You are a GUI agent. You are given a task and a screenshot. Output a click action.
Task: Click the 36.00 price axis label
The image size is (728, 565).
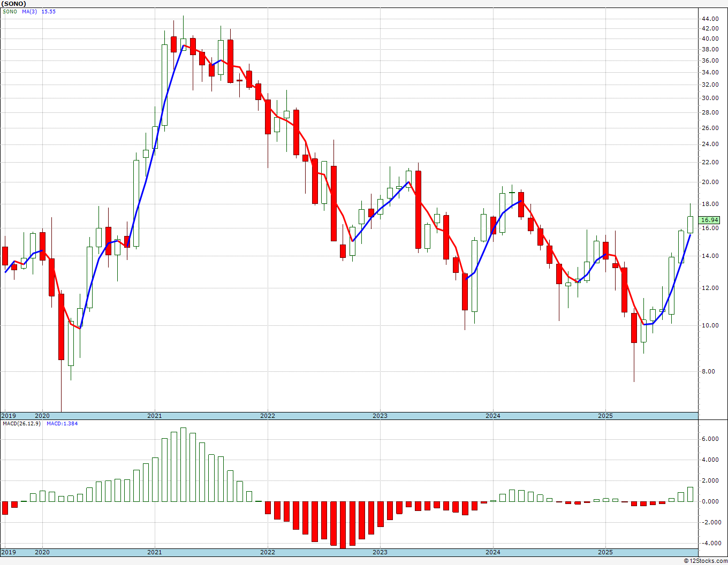click(x=710, y=60)
